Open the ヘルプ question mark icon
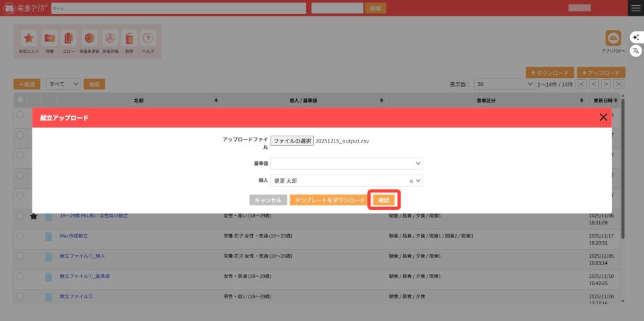The image size is (644, 321). tap(148, 38)
